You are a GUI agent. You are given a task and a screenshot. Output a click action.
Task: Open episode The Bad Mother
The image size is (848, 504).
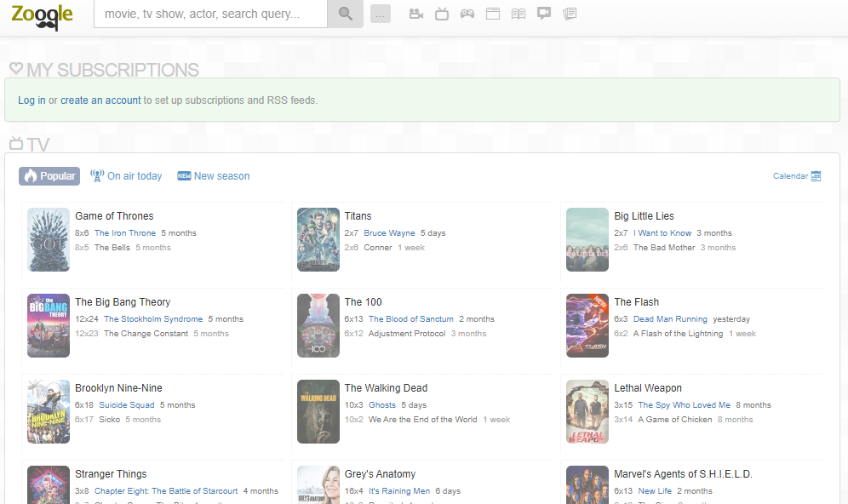(664, 247)
